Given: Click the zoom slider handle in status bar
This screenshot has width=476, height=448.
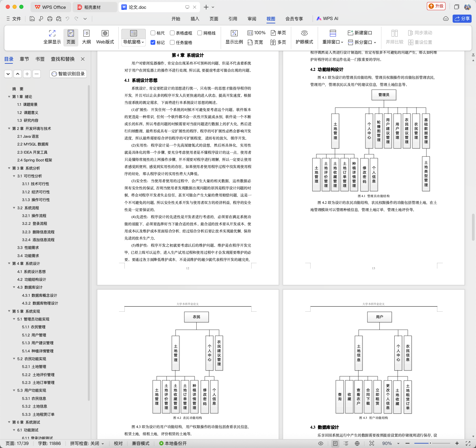Looking at the screenshot, I should pos(430,443).
